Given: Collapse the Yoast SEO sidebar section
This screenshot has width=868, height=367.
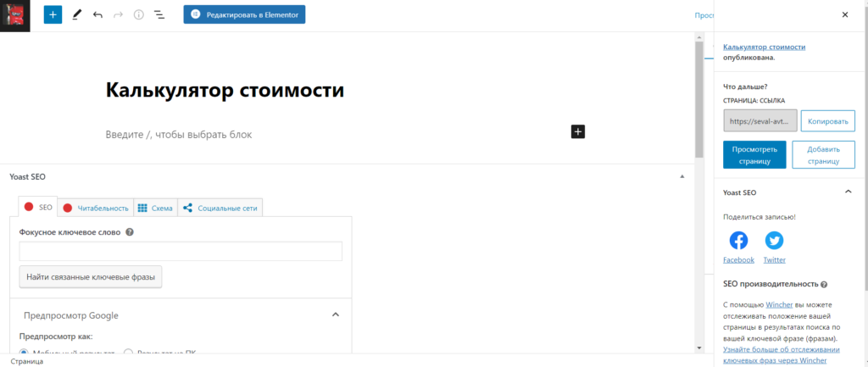Looking at the screenshot, I should (x=848, y=192).
